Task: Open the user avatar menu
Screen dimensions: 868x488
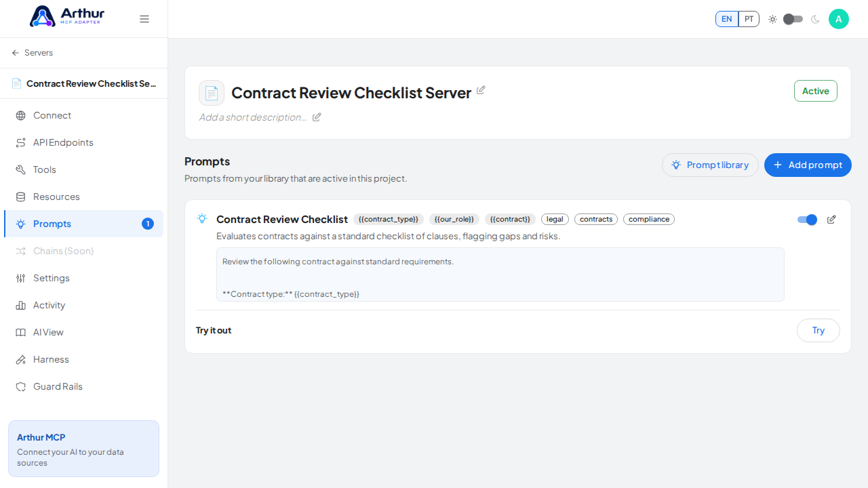Action: pyautogui.click(x=839, y=19)
